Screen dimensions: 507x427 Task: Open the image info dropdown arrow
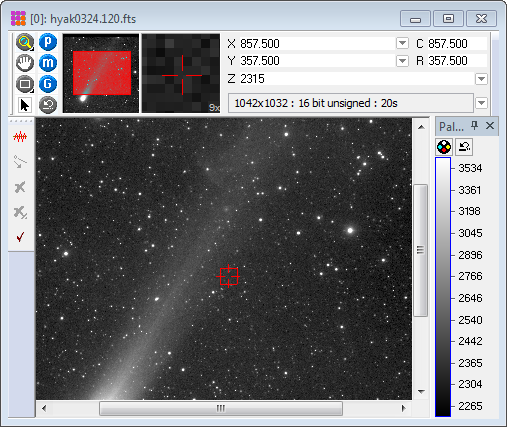(x=481, y=103)
